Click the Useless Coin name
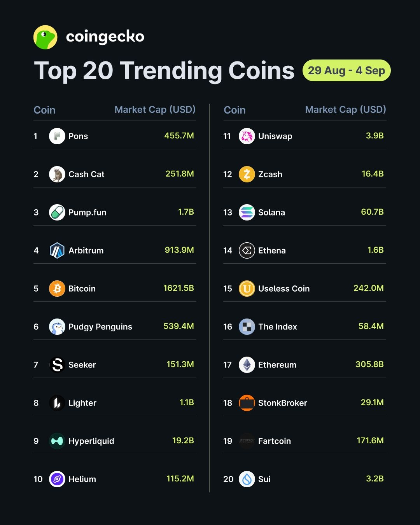The image size is (420, 525). (284, 289)
